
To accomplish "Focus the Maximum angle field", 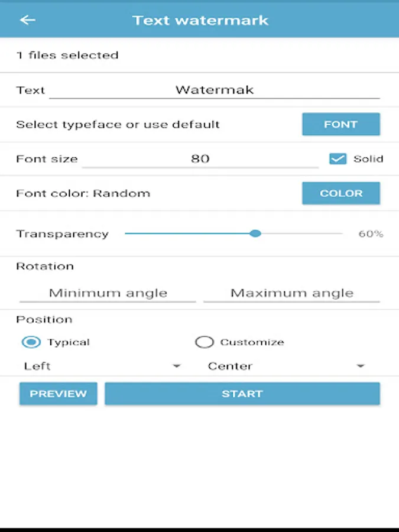I will (291, 293).
